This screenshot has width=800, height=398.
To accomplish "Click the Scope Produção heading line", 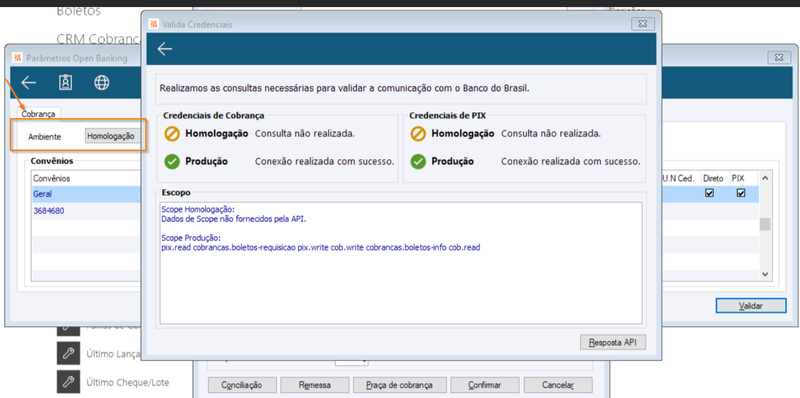I will point(191,238).
